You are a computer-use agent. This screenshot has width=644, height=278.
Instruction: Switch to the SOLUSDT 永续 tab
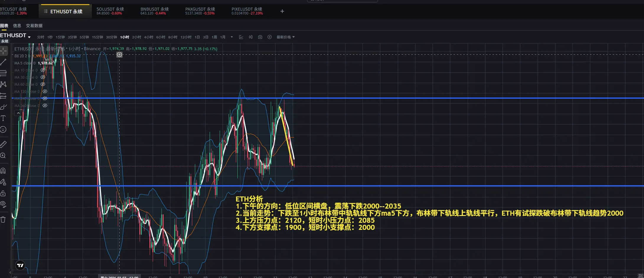click(110, 11)
